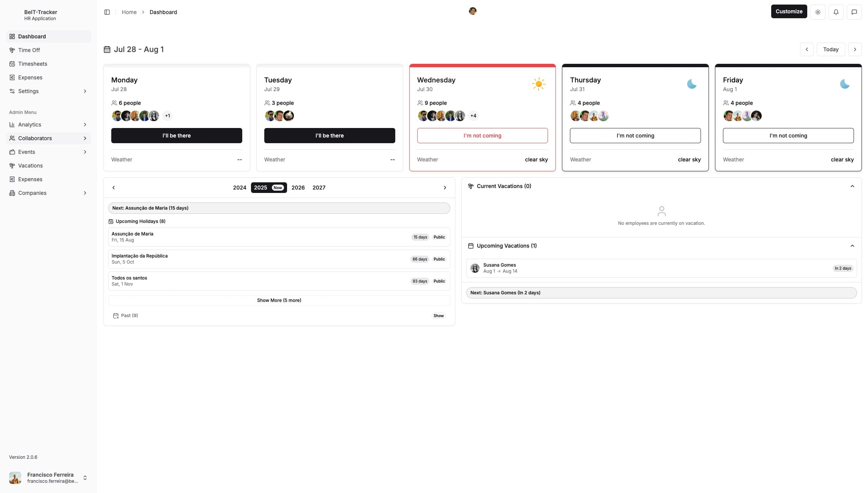Collapse the Current Vacations panel
Image resolution: width=868 pixels, height=493 pixels.
(x=852, y=186)
